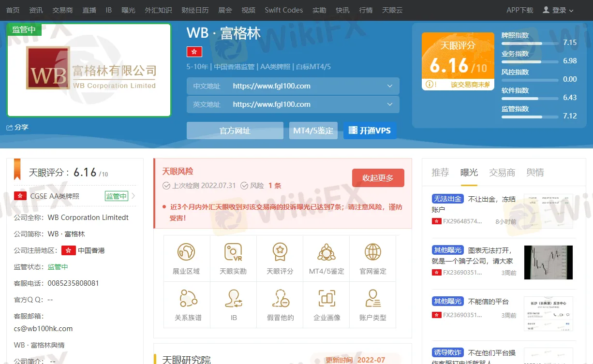Viewport: 593px width, 364px height.
Task: Click the green 监管中 badge beside CGSE license
Action: tap(117, 196)
